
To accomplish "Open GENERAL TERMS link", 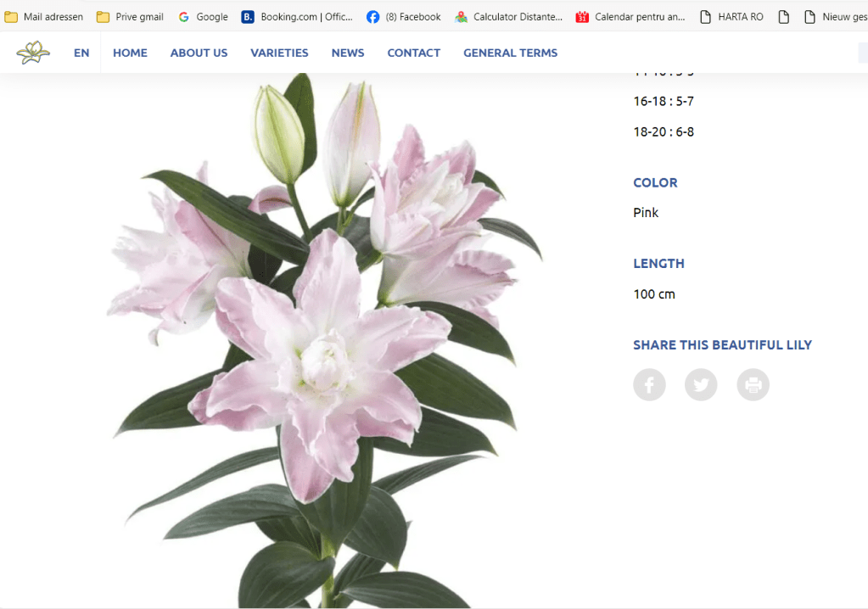I will coord(510,53).
